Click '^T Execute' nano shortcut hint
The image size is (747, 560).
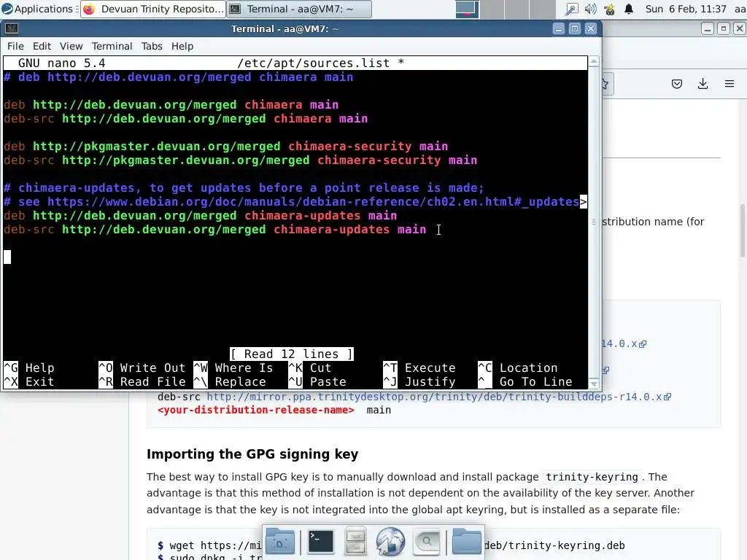[419, 368]
